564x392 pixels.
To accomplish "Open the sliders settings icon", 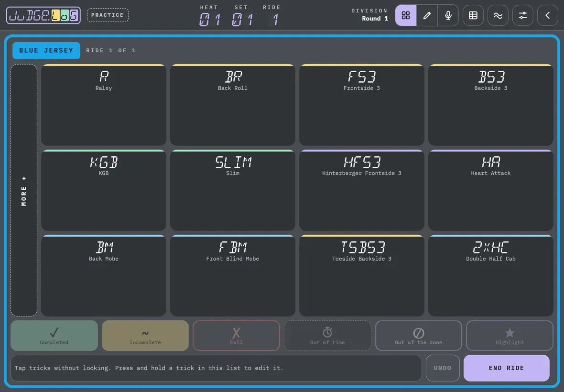I will [522, 15].
